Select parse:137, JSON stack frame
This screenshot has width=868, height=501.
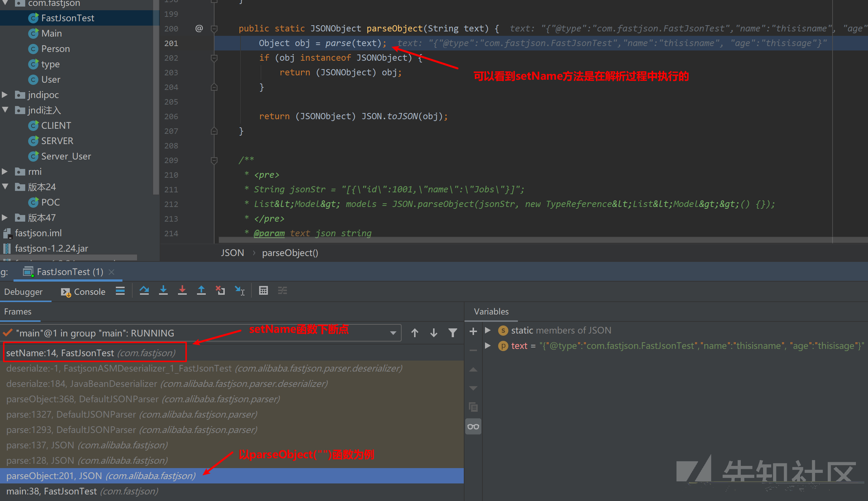point(232,445)
